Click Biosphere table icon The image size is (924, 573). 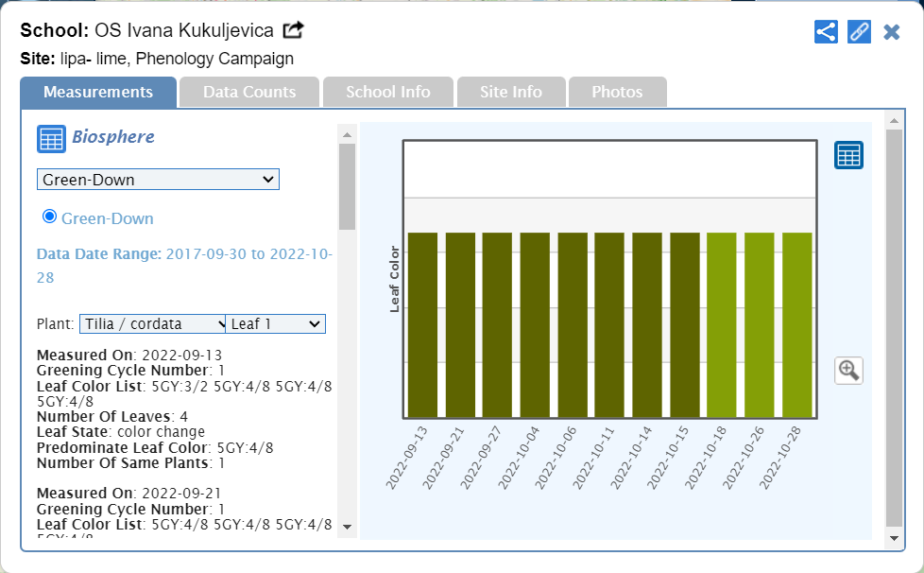(x=51, y=138)
